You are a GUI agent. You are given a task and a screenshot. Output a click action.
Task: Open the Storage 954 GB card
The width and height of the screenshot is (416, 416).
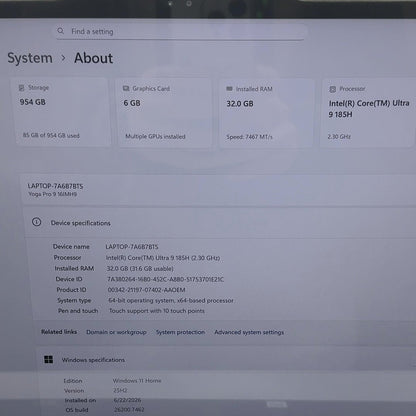click(x=62, y=112)
